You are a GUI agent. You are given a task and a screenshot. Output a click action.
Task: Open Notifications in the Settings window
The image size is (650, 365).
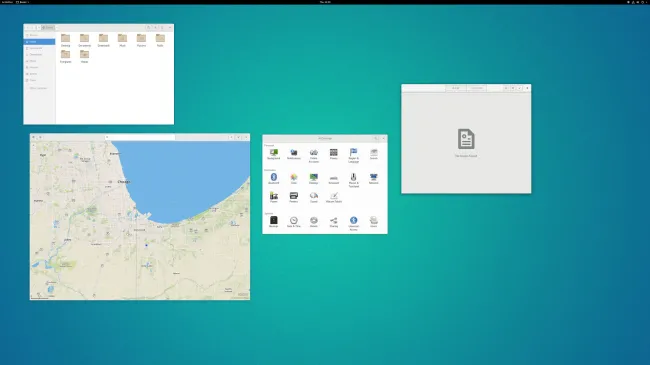click(x=293, y=154)
